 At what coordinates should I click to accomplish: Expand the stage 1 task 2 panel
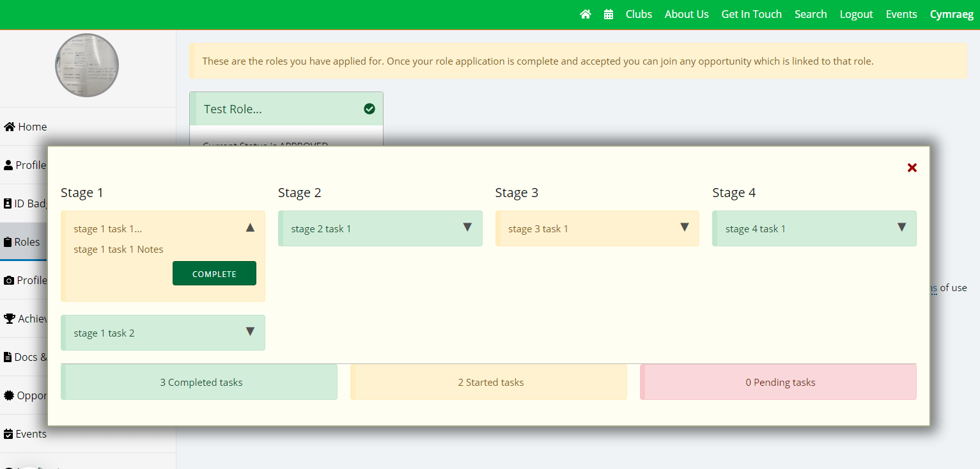(250, 331)
